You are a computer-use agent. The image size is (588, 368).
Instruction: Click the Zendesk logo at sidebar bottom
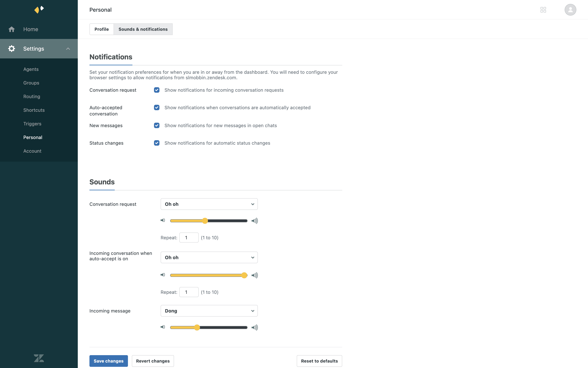point(39,358)
